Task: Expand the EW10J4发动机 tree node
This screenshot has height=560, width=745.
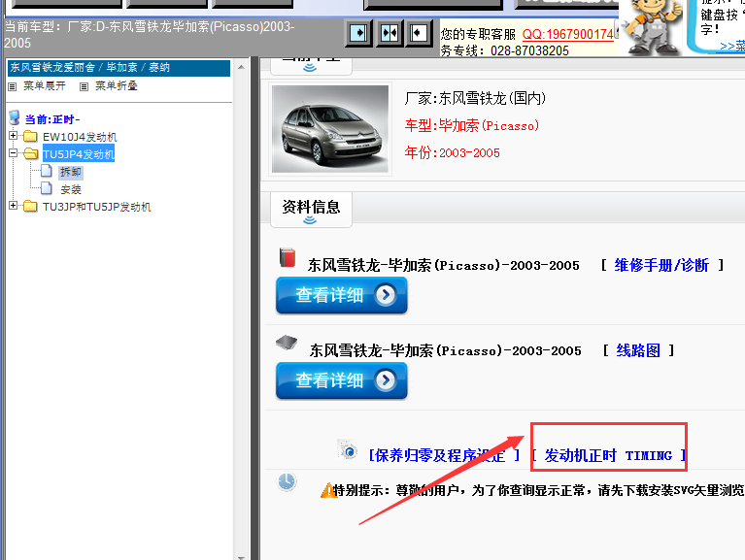Action: click(14, 136)
